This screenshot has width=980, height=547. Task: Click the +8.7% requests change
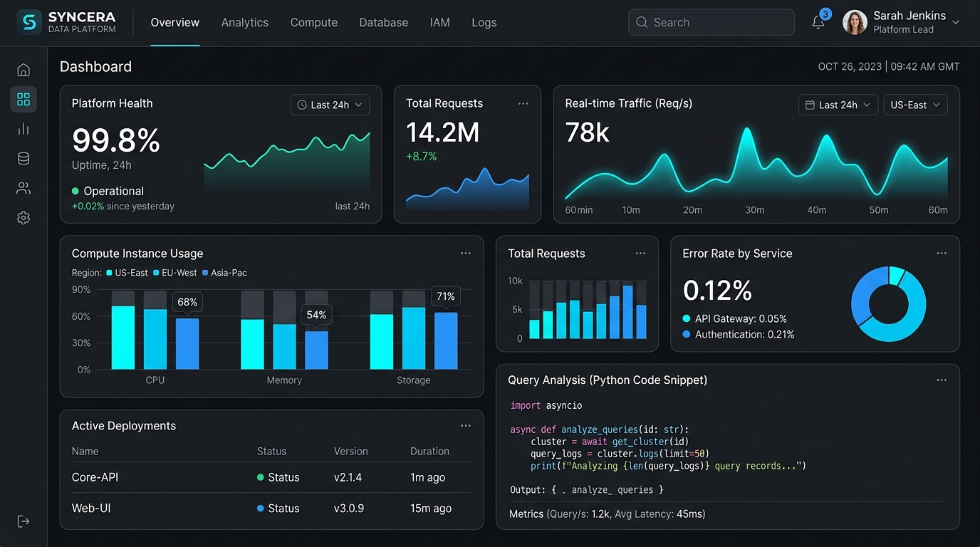[x=422, y=157]
